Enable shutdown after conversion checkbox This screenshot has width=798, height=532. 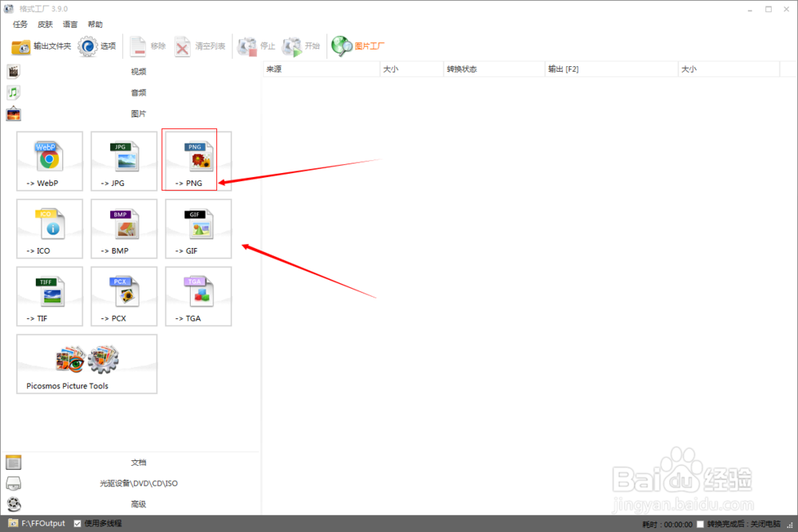[701, 524]
